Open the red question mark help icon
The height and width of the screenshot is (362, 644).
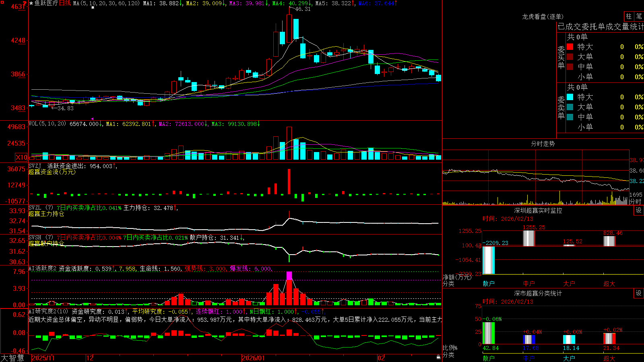coord(25,4)
